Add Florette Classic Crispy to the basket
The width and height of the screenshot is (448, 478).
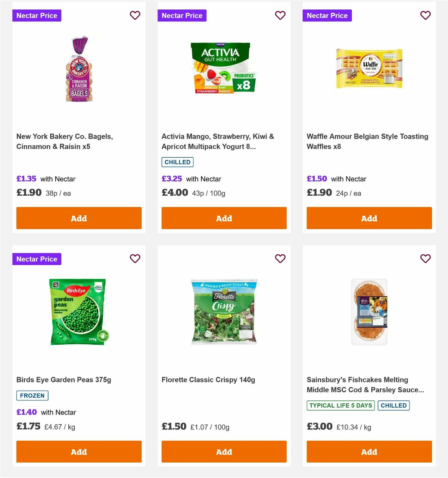click(224, 451)
